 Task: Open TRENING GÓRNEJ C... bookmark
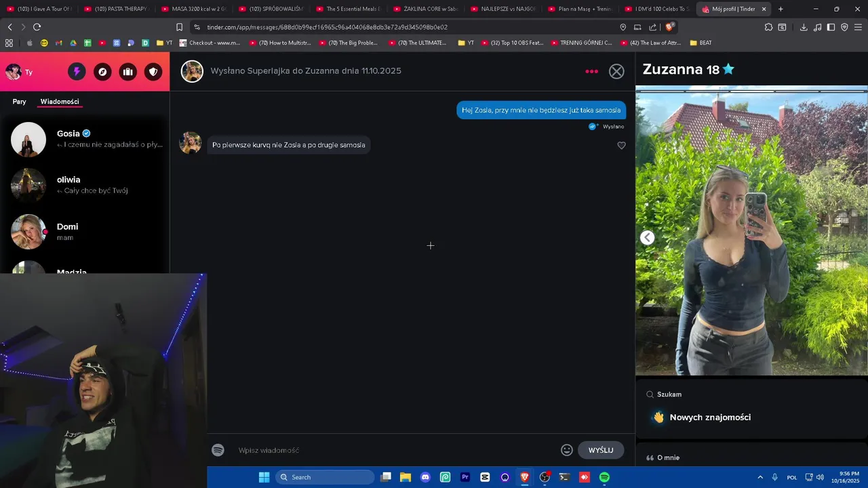[x=582, y=43]
